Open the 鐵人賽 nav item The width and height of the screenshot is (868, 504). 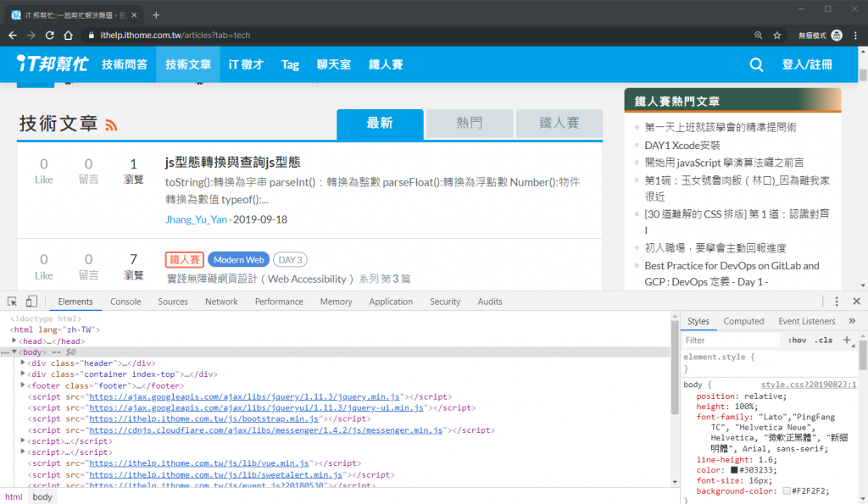coord(386,64)
